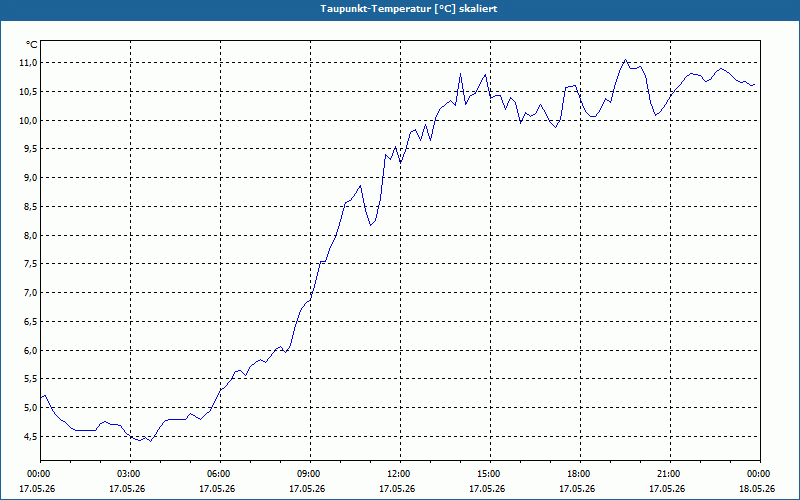Click the curve minimum near 03:30
This screenshot has height=500, width=800.
coord(151,441)
